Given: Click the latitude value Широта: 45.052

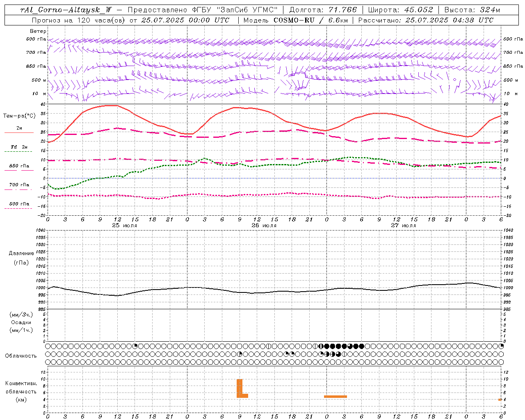Looking at the screenshot, I should [x=400, y=10].
